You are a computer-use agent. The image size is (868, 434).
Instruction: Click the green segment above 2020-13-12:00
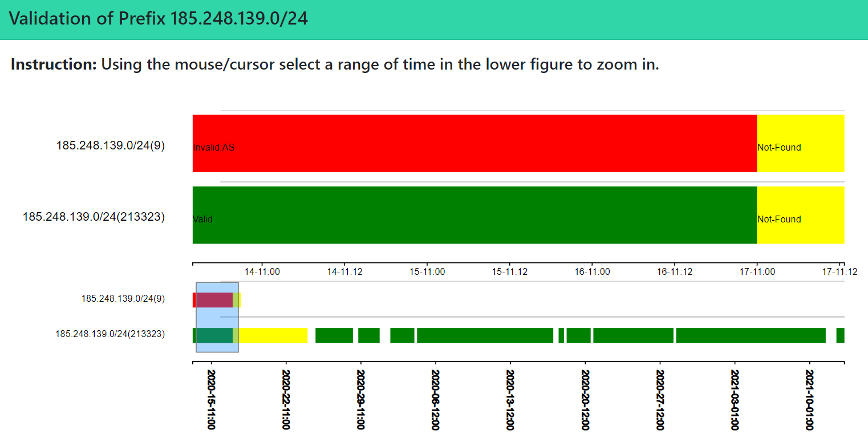pos(485,335)
